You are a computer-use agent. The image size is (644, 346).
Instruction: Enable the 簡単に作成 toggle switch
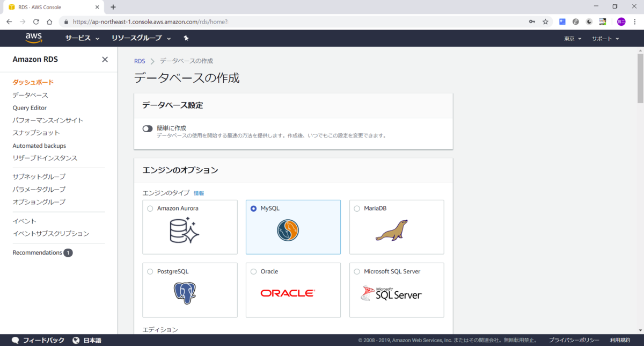point(148,128)
